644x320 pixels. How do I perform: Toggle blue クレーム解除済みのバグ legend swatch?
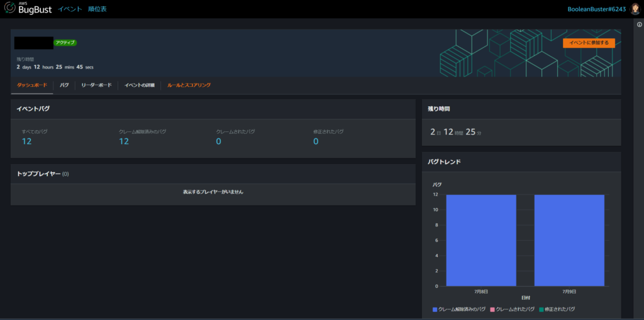[x=435, y=309]
